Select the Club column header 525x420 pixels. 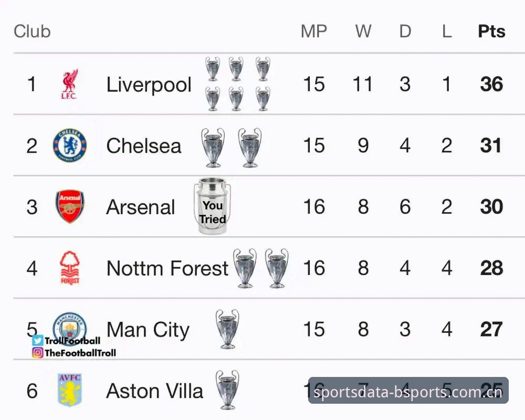32,31
